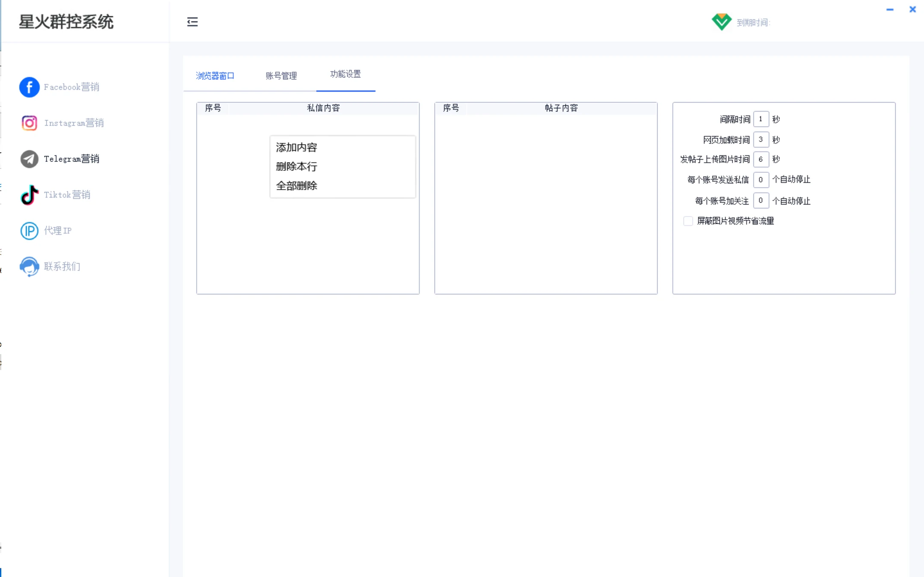Viewport: 924px width, 577px height.
Task: Collapse the sidebar with the hamburger icon
Action: (x=192, y=22)
